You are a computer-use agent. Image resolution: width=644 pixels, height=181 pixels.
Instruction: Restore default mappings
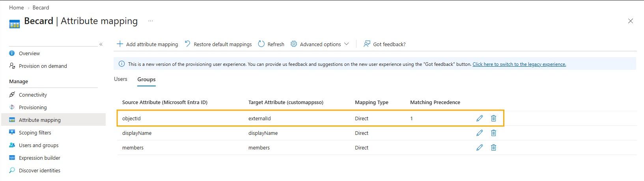[218, 44]
